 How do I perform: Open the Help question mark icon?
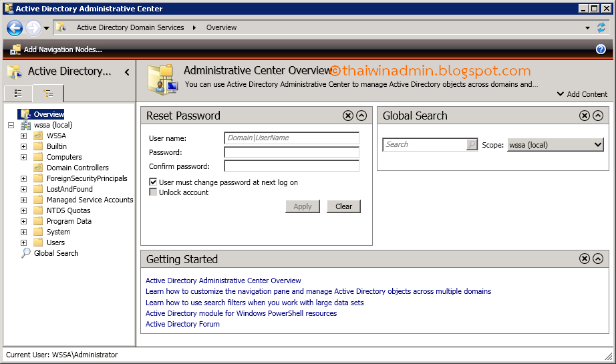click(601, 49)
